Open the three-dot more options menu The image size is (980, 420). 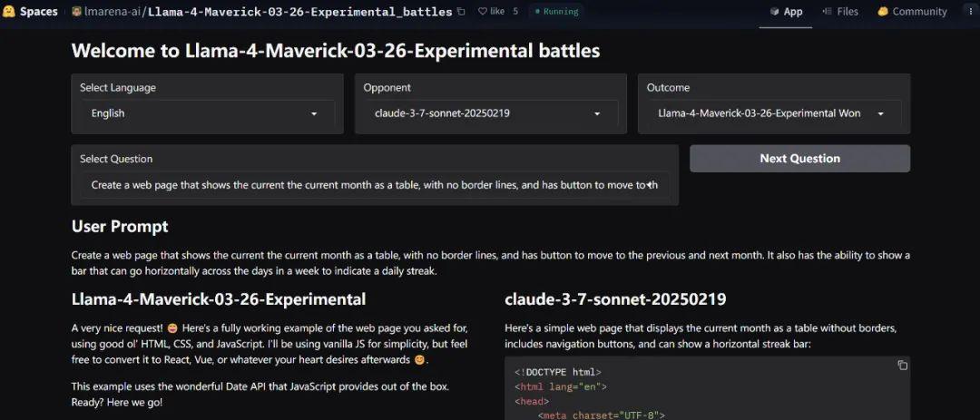tap(970, 11)
